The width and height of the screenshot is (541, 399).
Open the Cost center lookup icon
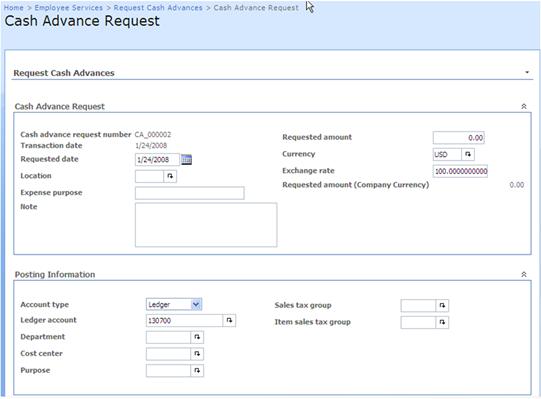coord(197,353)
